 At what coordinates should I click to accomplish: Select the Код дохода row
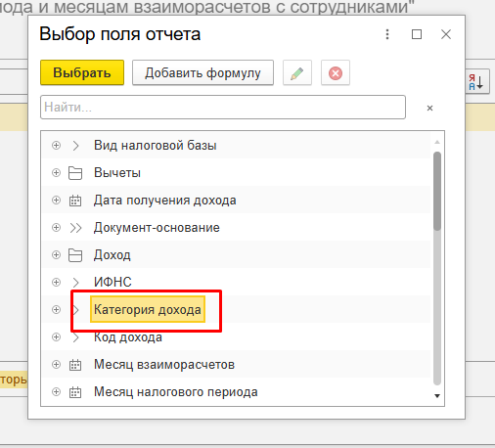pos(236,336)
